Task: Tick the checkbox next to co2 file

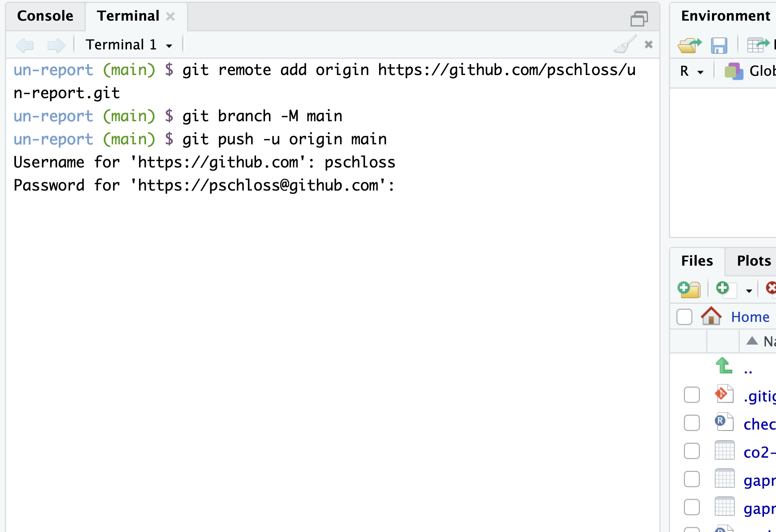Action: [x=692, y=451]
